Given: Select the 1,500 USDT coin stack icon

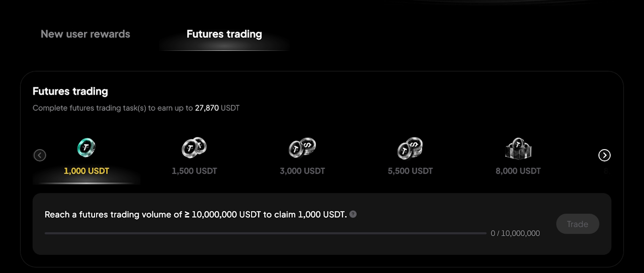Looking at the screenshot, I should [194, 148].
